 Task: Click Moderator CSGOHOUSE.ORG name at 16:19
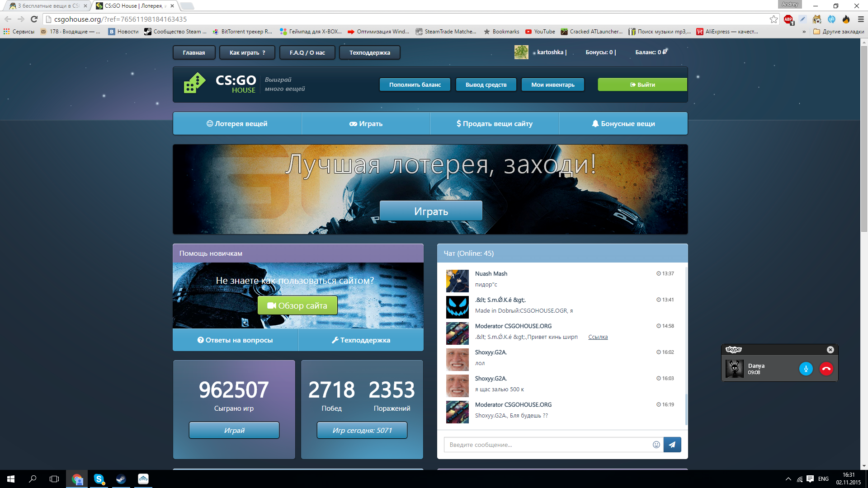(x=513, y=405)
